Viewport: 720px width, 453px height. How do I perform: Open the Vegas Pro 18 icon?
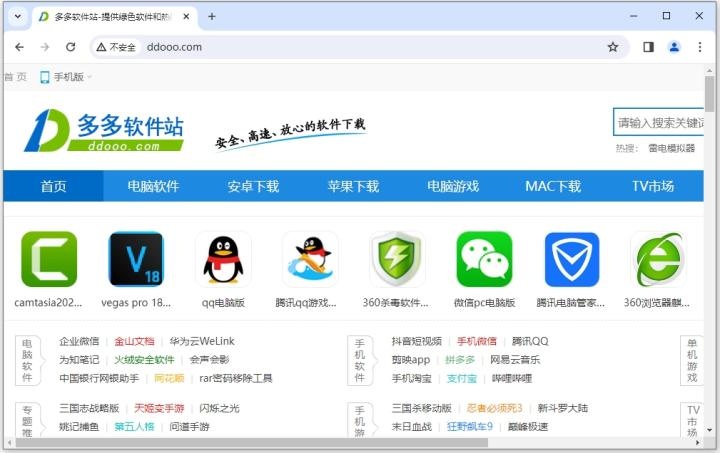(136, 259)
